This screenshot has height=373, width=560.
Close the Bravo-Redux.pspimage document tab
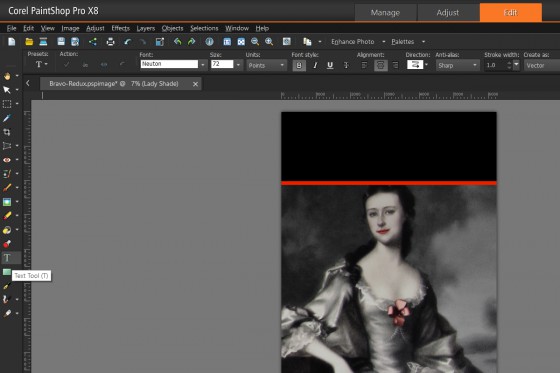click(x=195, y=84)
